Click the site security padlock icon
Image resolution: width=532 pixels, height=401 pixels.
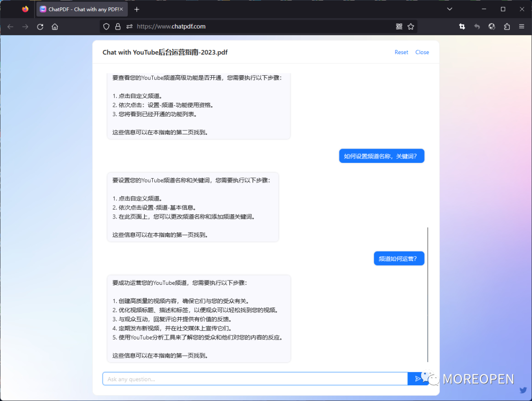pos(118,27)
